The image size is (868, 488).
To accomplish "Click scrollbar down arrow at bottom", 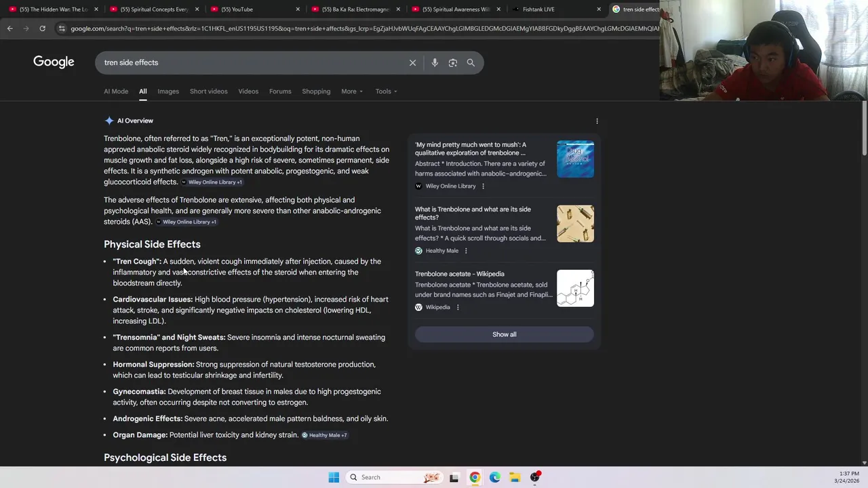I will [x=864, y=463].
